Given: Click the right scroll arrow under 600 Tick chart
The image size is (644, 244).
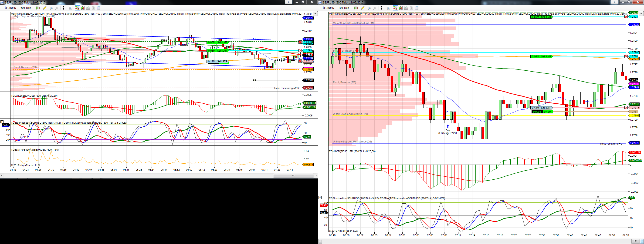Looking at the screenshot, I should click(x=316, y=175).
